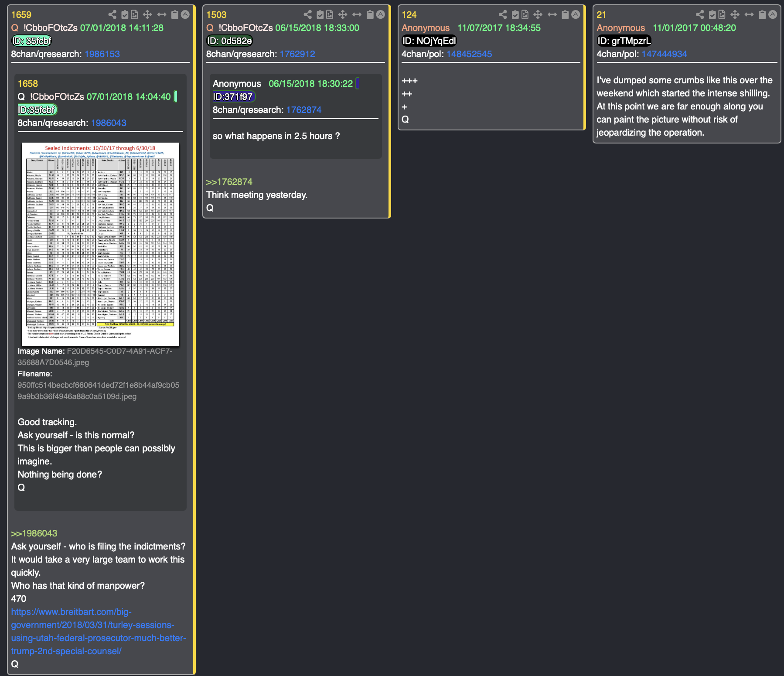
Task: Click clipboard-check icon on post 1503
Action: (320, 15)
